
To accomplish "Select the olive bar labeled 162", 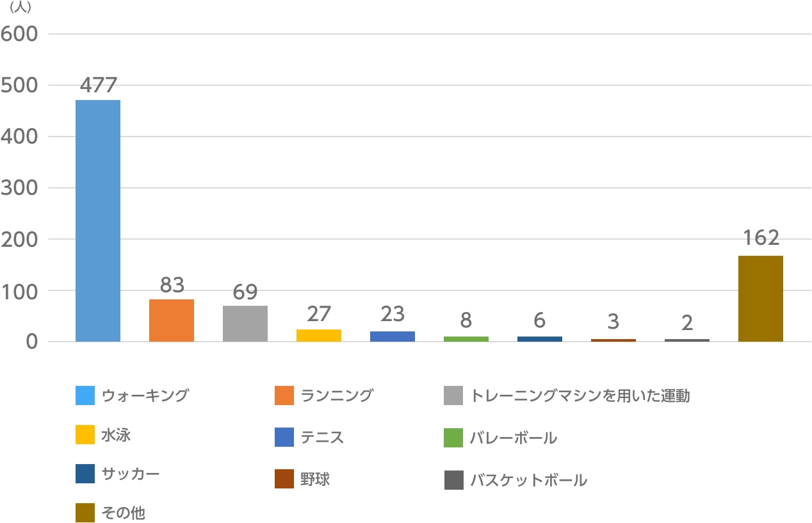I will (x=761, y=299).
